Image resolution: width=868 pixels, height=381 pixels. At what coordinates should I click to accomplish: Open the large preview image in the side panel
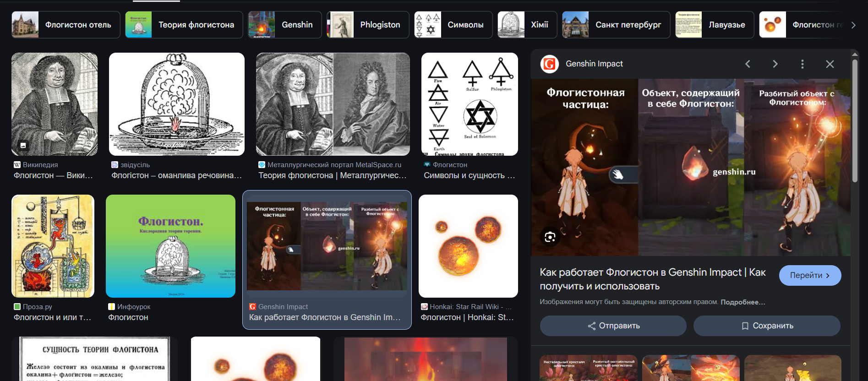point(691,167)
